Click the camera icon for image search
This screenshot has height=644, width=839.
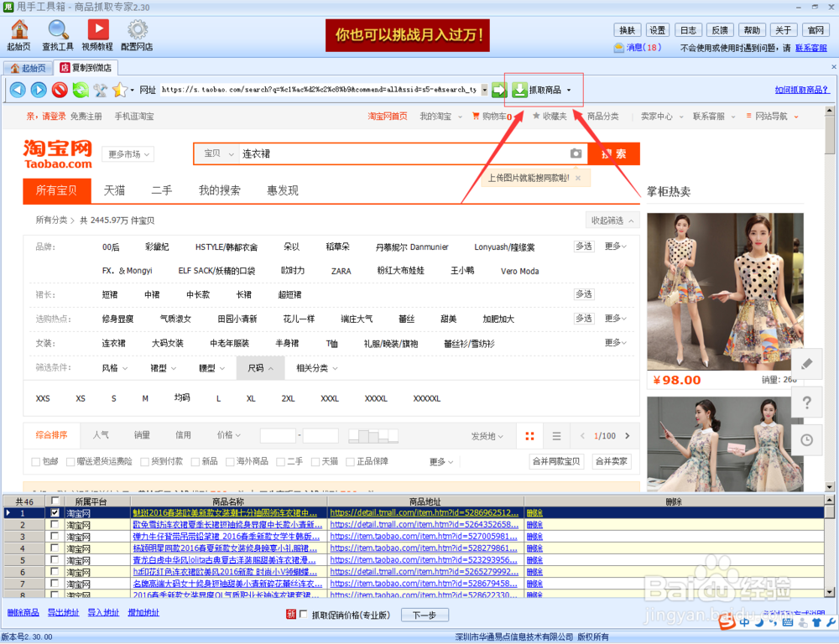pyautogui.click(x=573, y=153)
